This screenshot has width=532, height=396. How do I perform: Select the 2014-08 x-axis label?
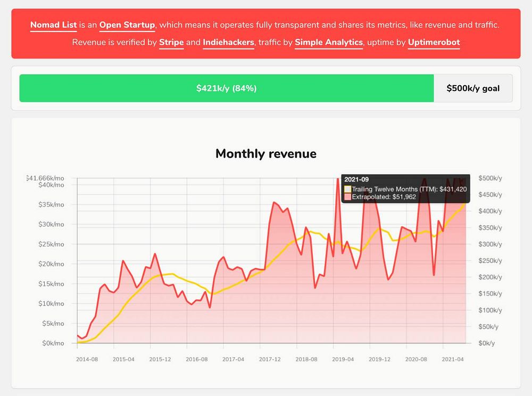pyautogui.click(x=87, y=359)
